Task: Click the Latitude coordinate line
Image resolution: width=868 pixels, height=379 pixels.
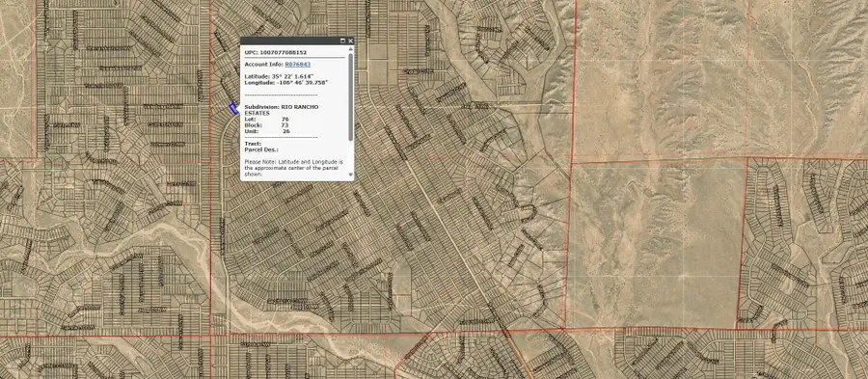Action: [279, 76]
